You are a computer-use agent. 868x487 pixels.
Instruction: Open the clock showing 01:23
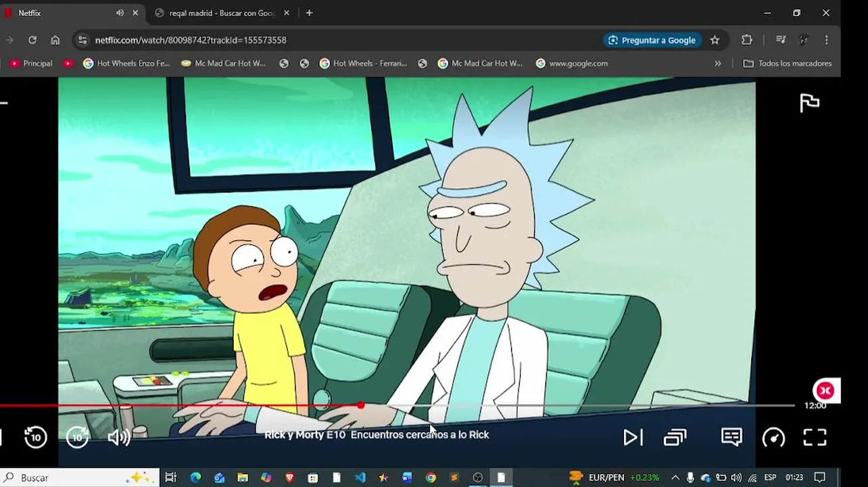tap(794, 478)
